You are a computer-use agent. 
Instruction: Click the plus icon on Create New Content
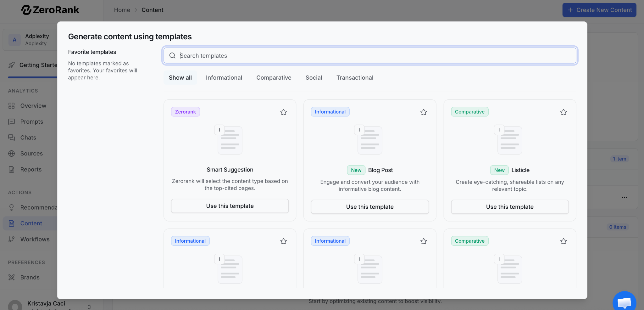point(570,10)
